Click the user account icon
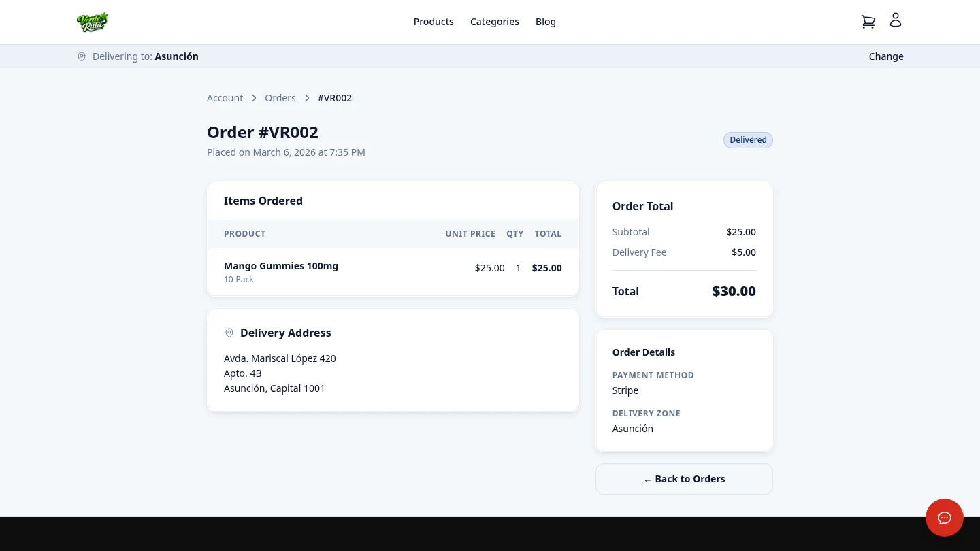The height and width of the screenshot is (551, 980). (895, 20)
